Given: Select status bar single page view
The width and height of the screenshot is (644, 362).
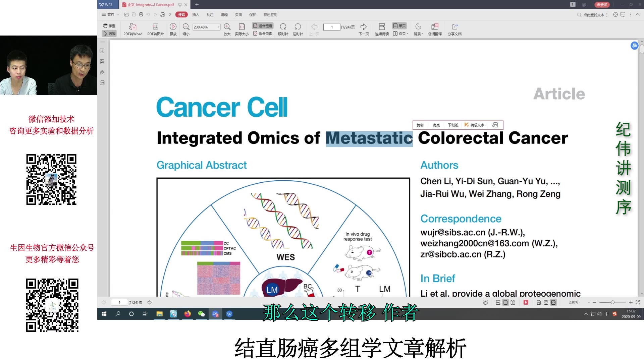Looking at the screenshot, I should tap(505, 302).
